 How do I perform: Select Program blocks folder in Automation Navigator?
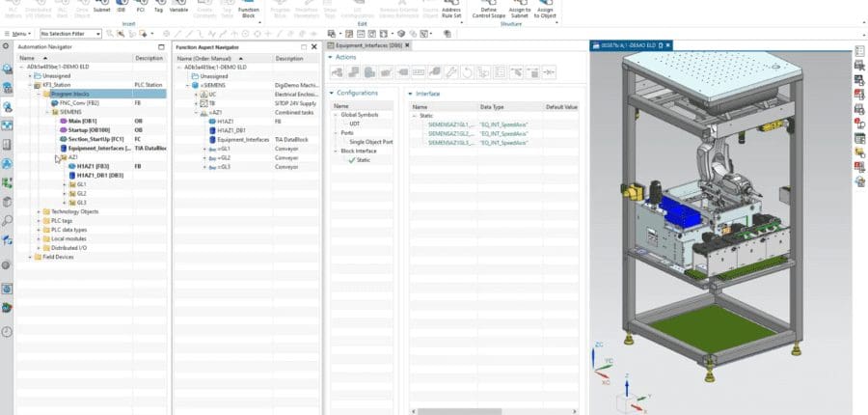pos(69,94)
